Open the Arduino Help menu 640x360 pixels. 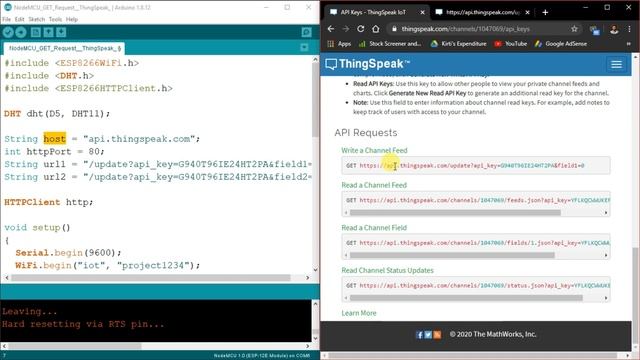[x=72, y=19]
